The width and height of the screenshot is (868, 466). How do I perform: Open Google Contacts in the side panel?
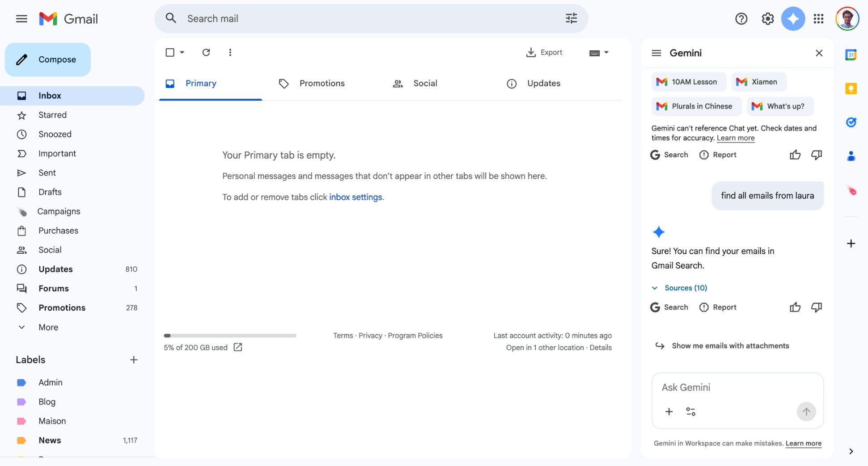pos(851,155)
